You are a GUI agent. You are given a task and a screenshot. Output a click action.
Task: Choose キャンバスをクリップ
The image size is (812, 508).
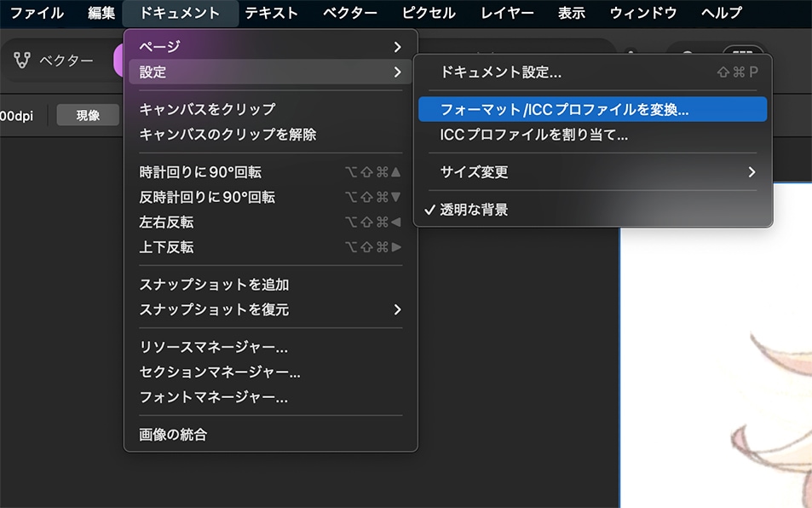207,109
